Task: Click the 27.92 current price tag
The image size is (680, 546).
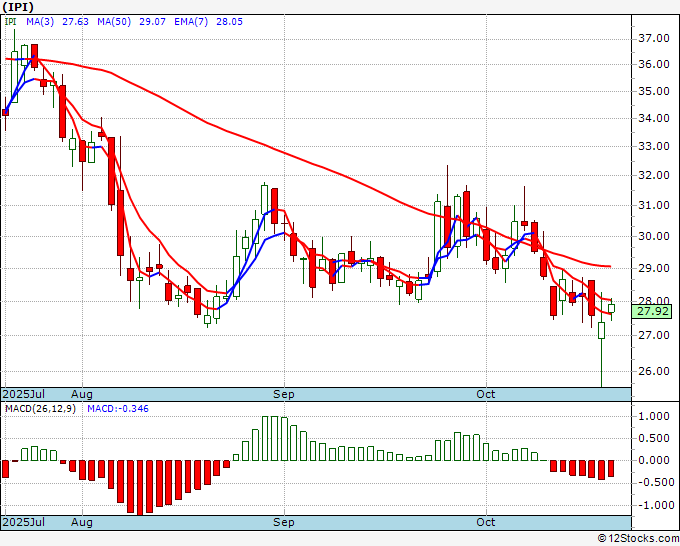Action: 652,311
